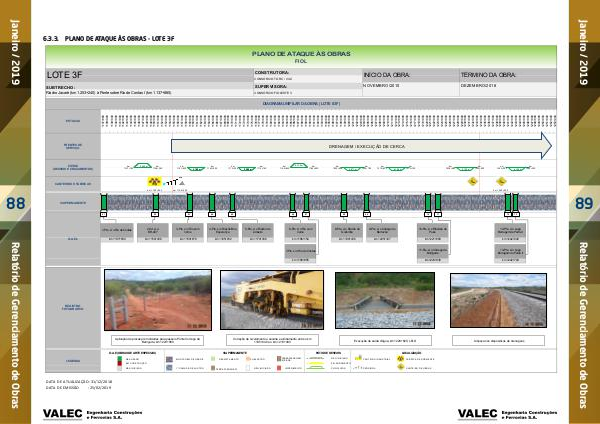Image resolution: width=600 pixels, height=424 pixels.
Task: Click page number 88 on left margin
Action: 17,204
